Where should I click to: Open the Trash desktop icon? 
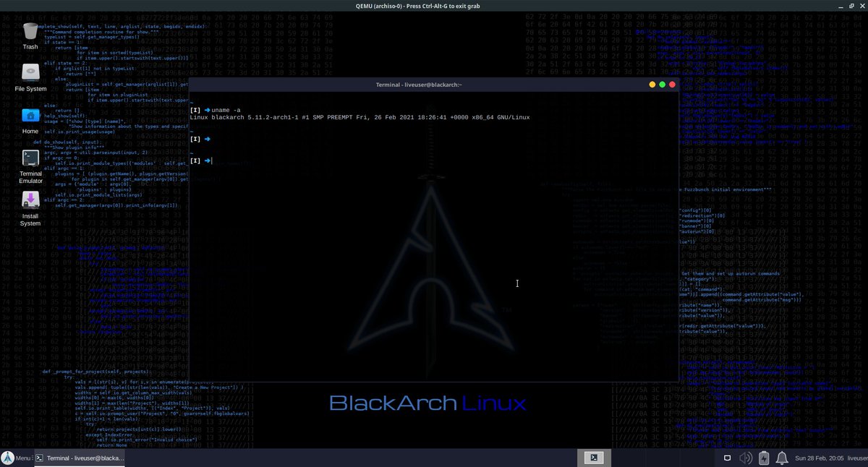(x=30, y=36)
